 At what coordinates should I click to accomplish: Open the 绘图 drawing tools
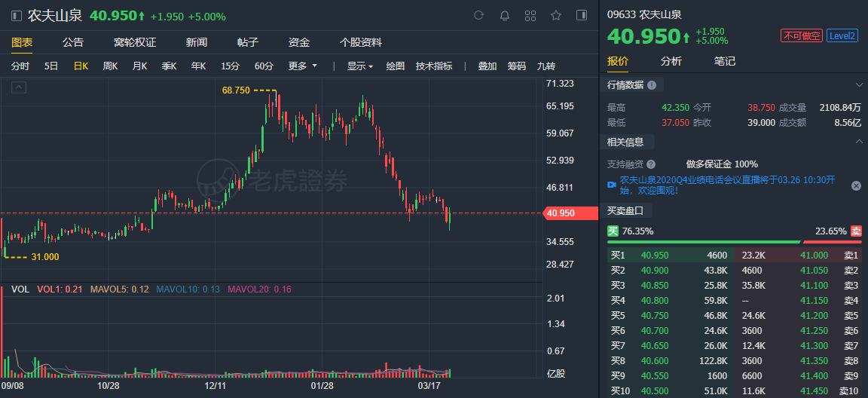pyautogui.click(x=396, y=66)
